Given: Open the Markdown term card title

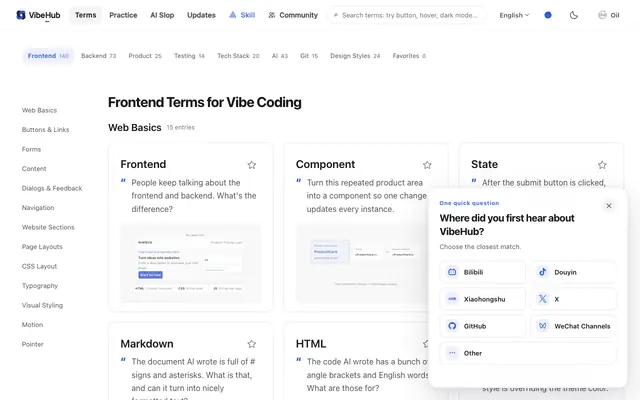Looking at the screenshot, I should pos(147,344).
